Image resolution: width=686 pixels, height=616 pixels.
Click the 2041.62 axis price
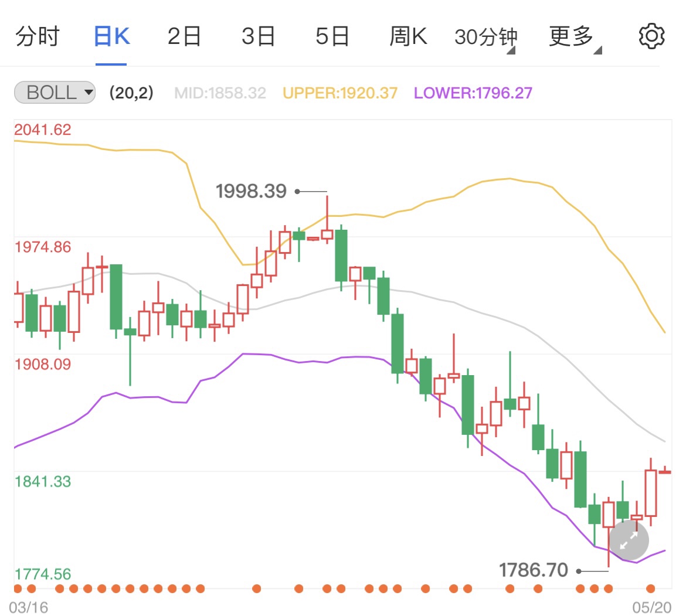42,130
